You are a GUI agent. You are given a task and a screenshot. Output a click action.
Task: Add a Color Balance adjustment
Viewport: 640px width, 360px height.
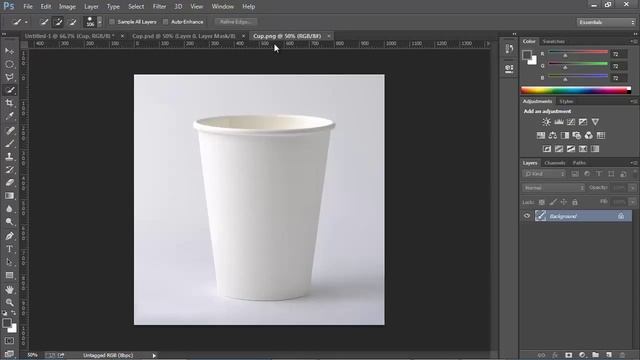click(x=553, y=135)
